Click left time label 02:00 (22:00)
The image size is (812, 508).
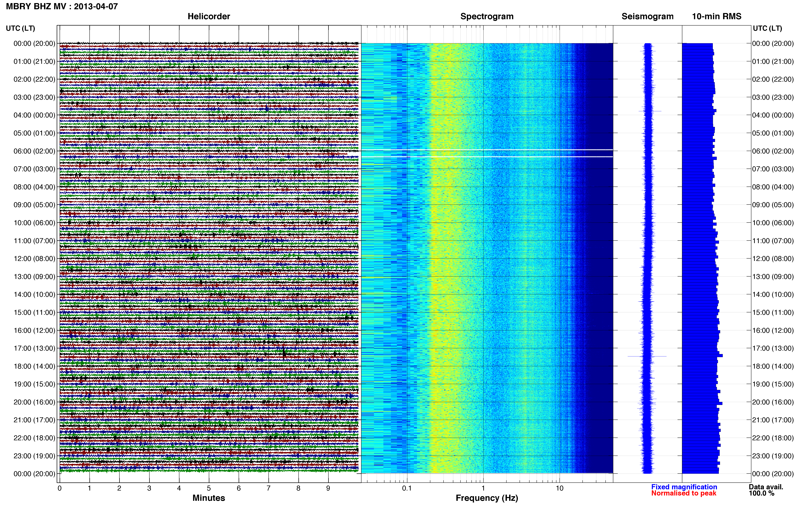click(x=34, y=79)
